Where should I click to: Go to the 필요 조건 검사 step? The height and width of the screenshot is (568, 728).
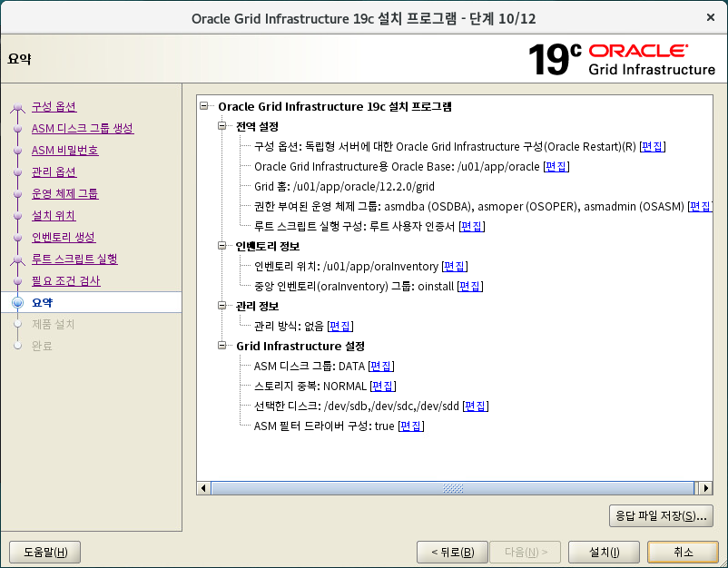[66, 280]
